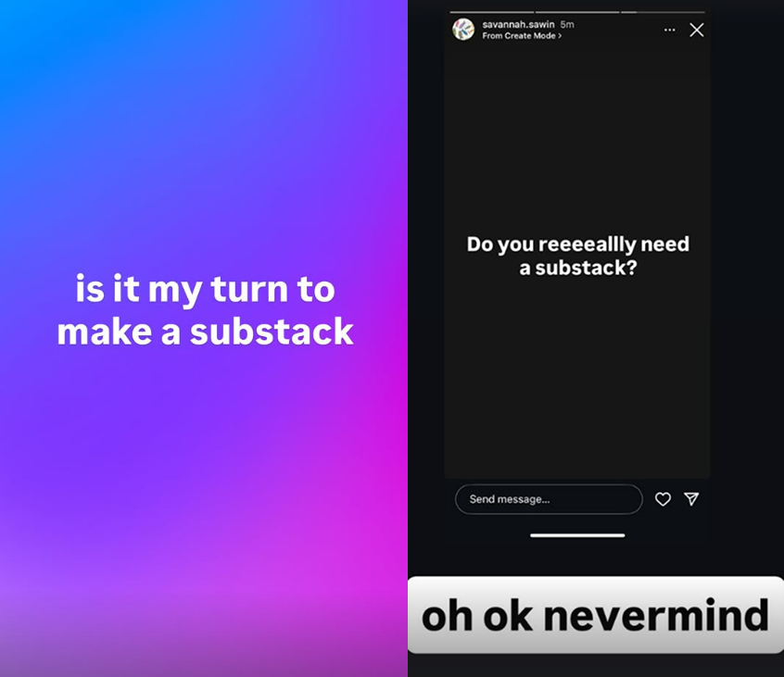Open savannah.sawin's profile avatar

tap(463, 30)
